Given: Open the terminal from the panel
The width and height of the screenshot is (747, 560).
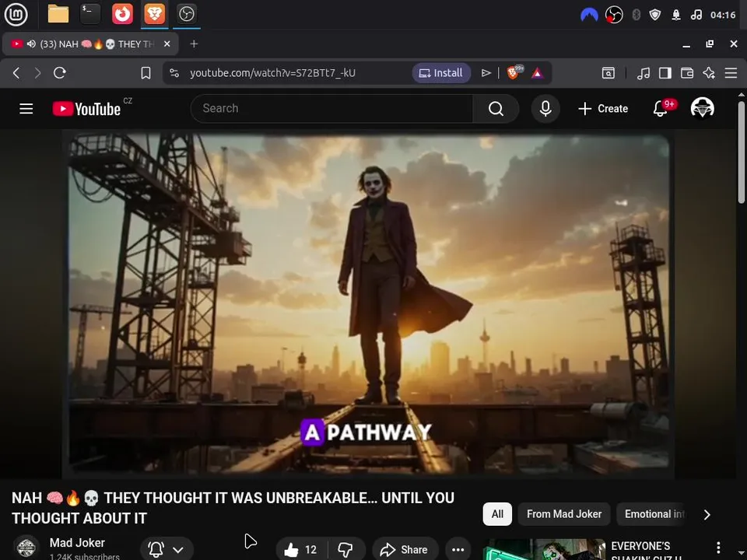Looking at the screenshot, I should [x=90, y=14].
